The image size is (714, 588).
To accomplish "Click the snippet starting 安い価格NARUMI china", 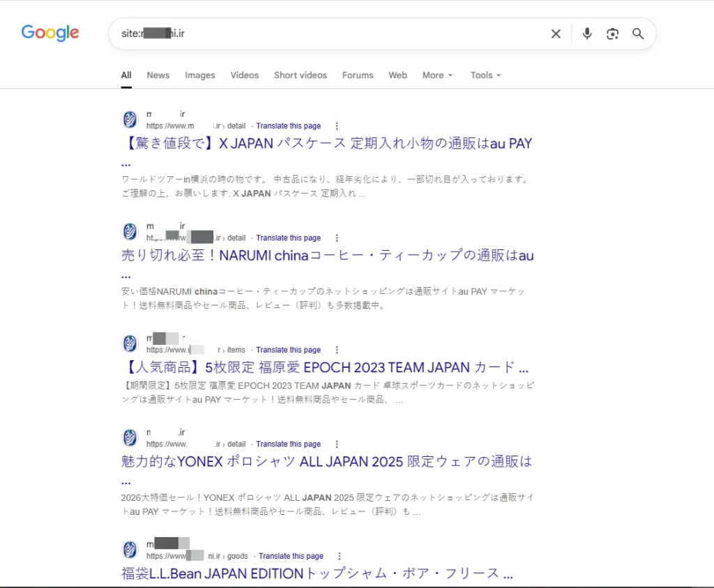I will (324, 299).
